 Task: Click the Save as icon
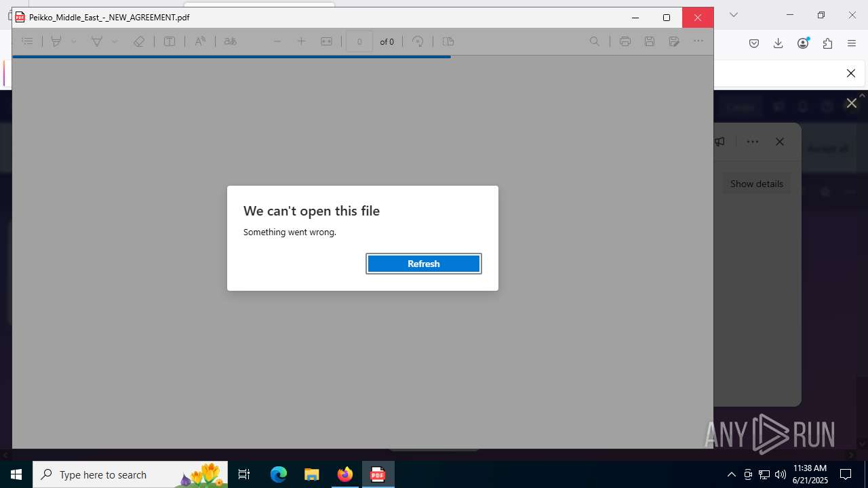point(674,41)
